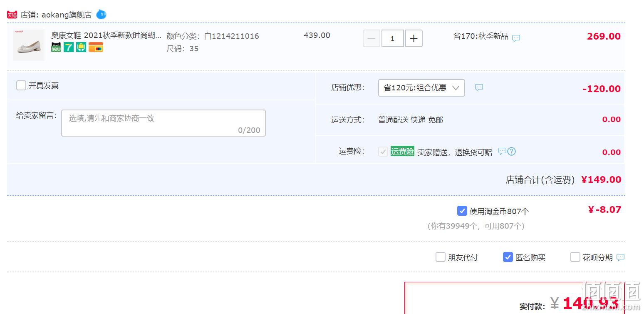Click 省170:秋季新品 promotion text
The height and width of the screenshot is (314, 644).
481,36
